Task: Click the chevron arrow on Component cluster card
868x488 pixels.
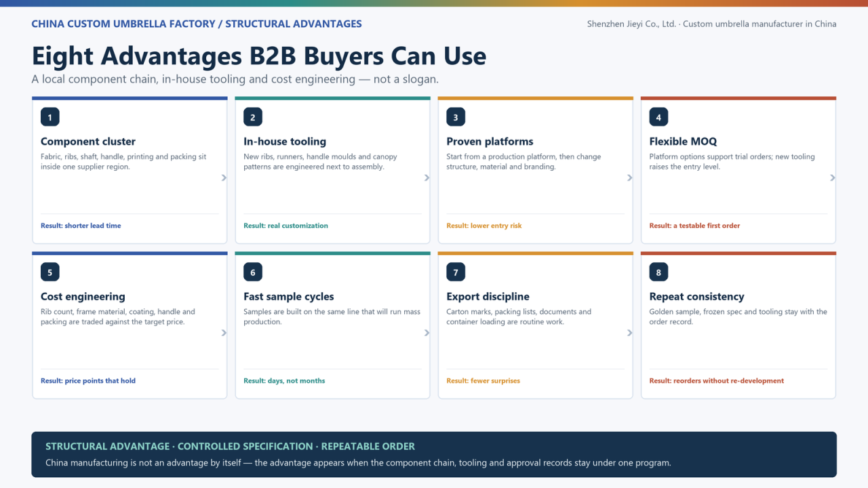Action: click(x=224, y=178)
